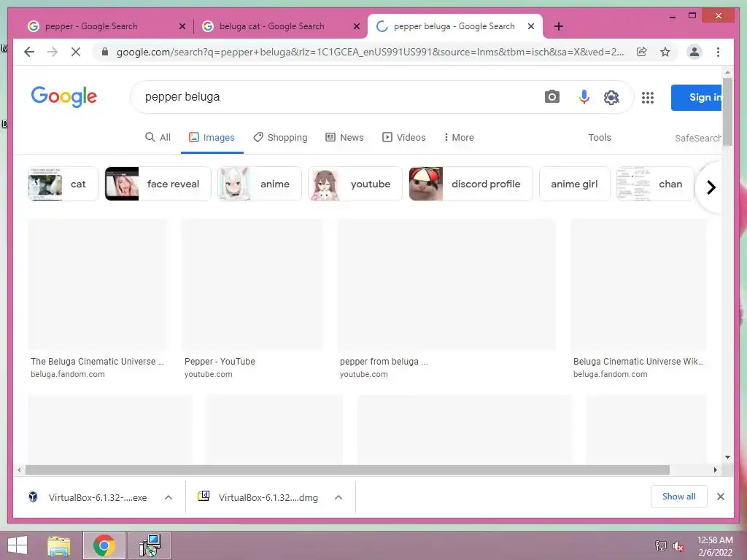747x560 pixels.
Task: Click the horizontal scrollbar thumb
Action: (347, 470)
